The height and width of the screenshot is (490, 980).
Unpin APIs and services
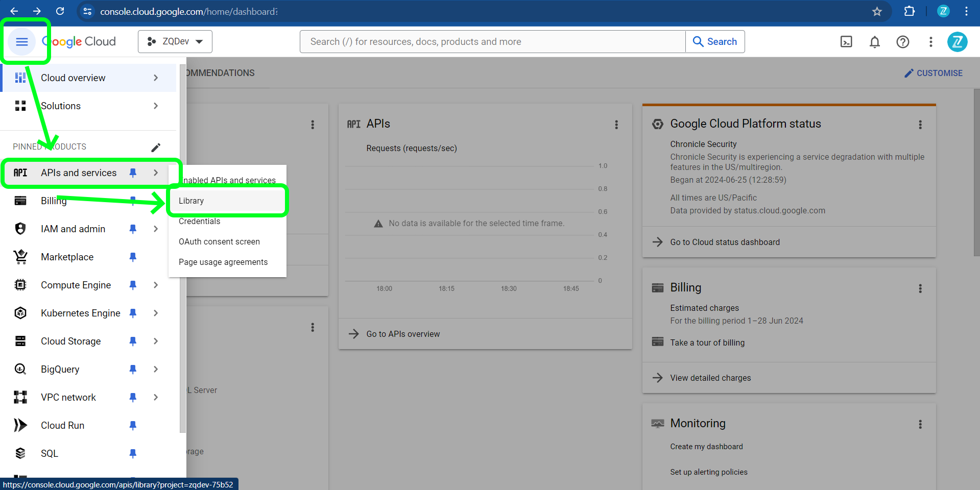[133, 173]
